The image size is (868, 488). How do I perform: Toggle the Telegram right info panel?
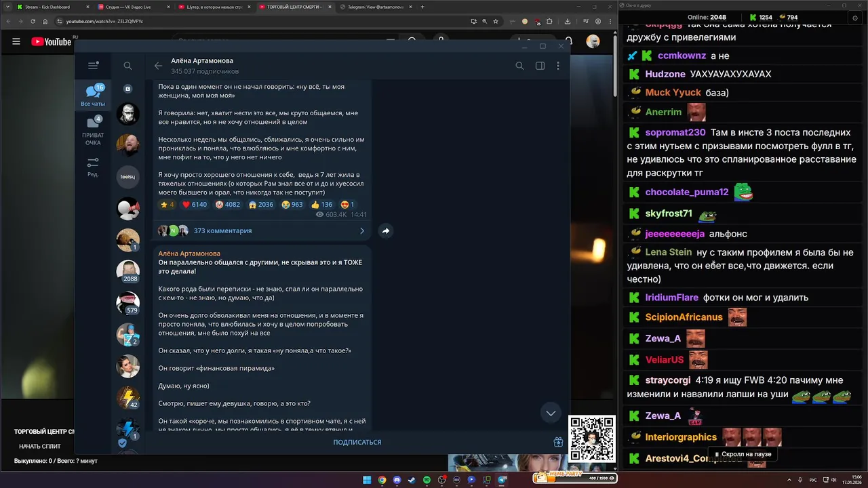[x=540, y=66]
